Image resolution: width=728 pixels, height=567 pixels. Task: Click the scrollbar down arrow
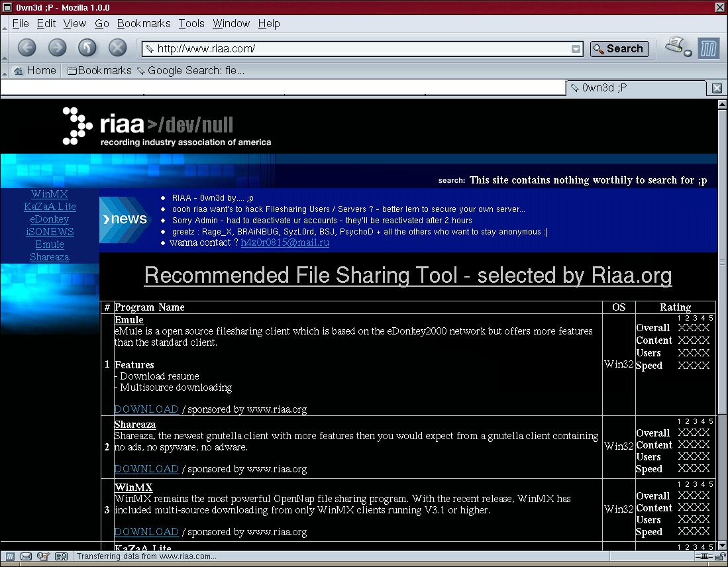[x=722, y=546]
